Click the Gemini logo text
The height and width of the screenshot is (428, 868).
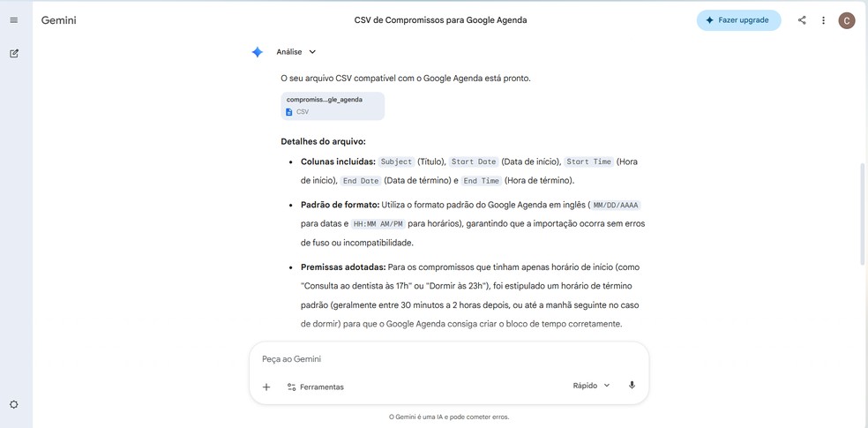click(59, 20)
